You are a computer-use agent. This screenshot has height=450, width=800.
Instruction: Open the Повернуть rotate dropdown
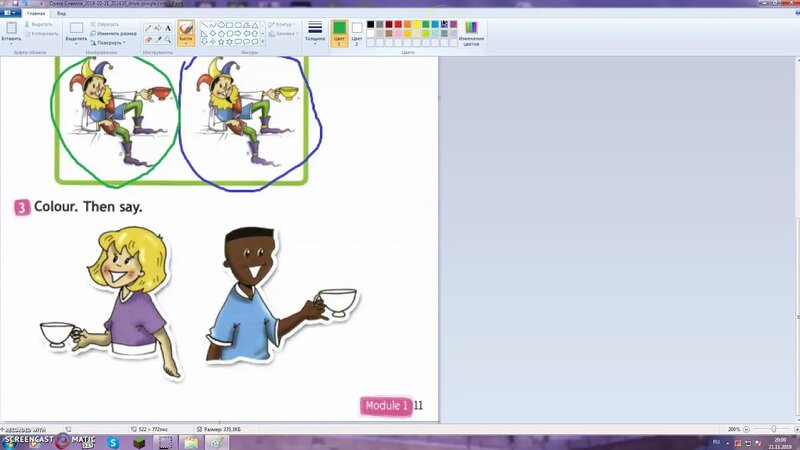pyautogui.click(x=108, y=43)
